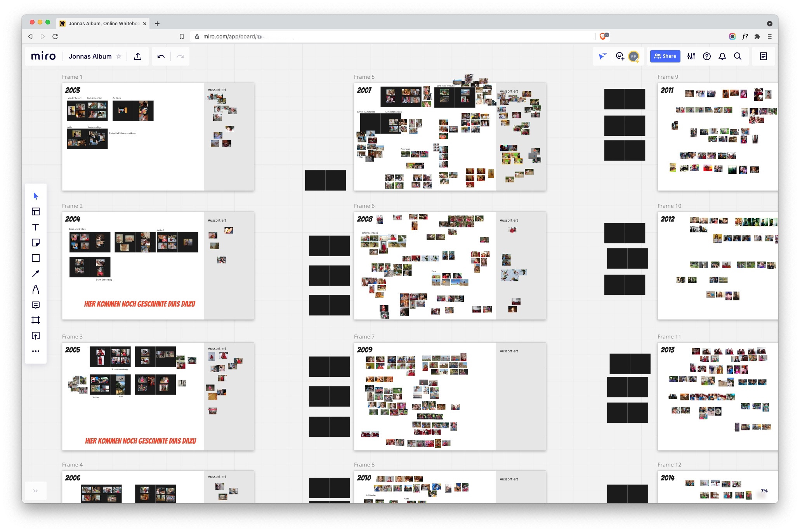Select the Comment tool
This screenshot has height=532, width=800.
(x=35, y=305)
